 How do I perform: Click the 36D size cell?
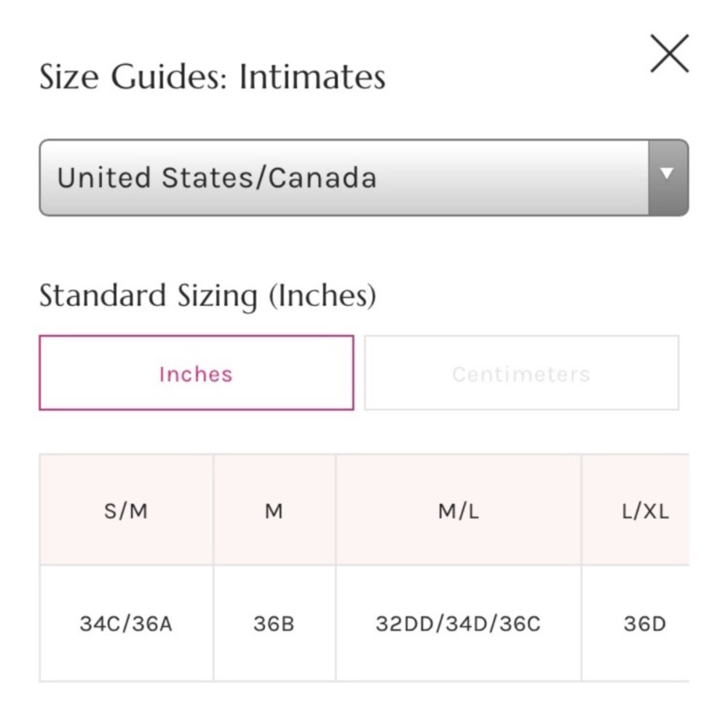[x=644, y=624]
